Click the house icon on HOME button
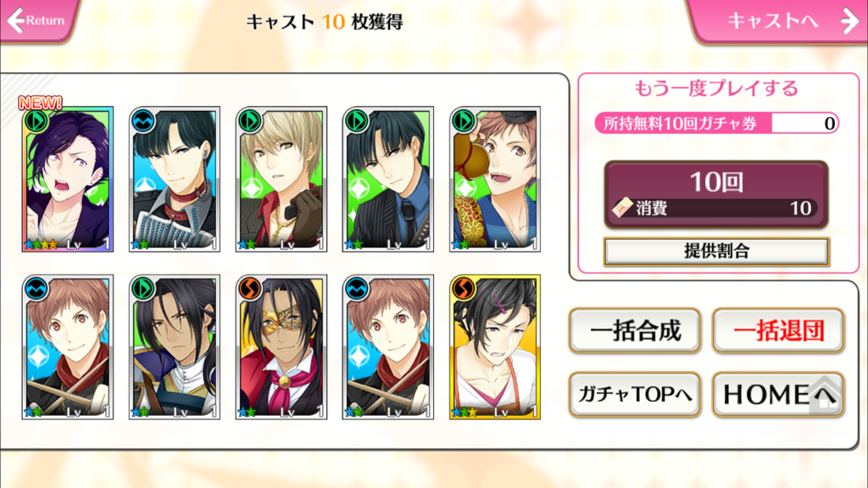This screenshot has height=488, width=868. (x=825, y=395)
